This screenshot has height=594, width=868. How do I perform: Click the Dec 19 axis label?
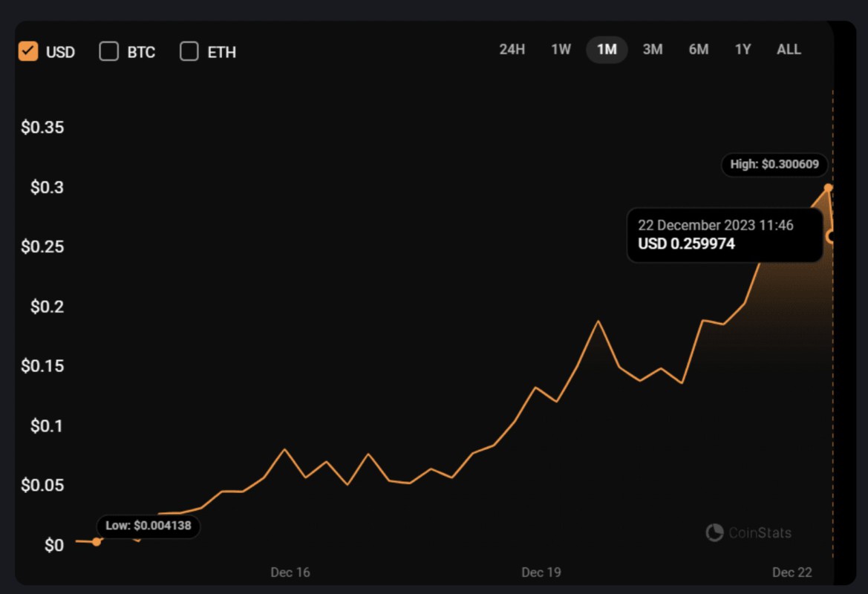tap(541, 572)
